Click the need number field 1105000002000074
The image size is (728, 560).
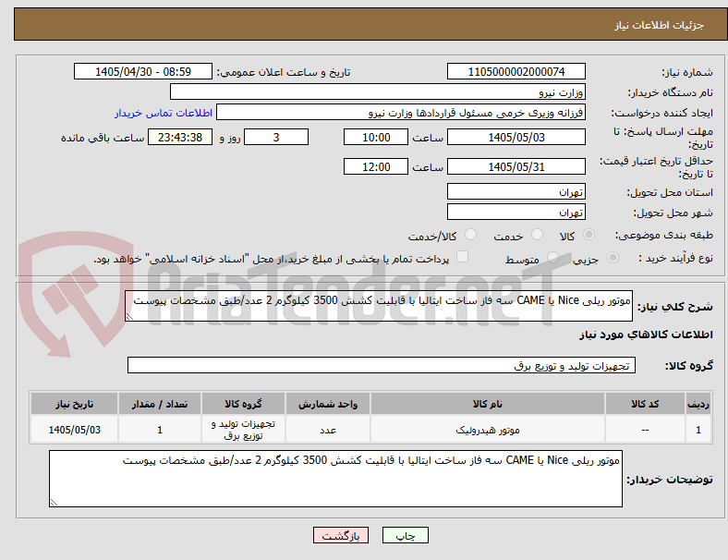(516, 71)
